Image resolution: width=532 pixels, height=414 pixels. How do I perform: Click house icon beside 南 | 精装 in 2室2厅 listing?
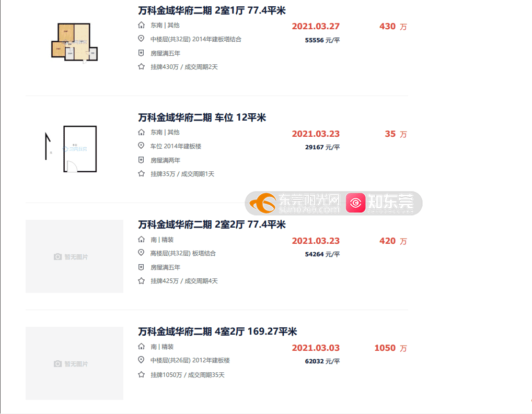point(142,240)
